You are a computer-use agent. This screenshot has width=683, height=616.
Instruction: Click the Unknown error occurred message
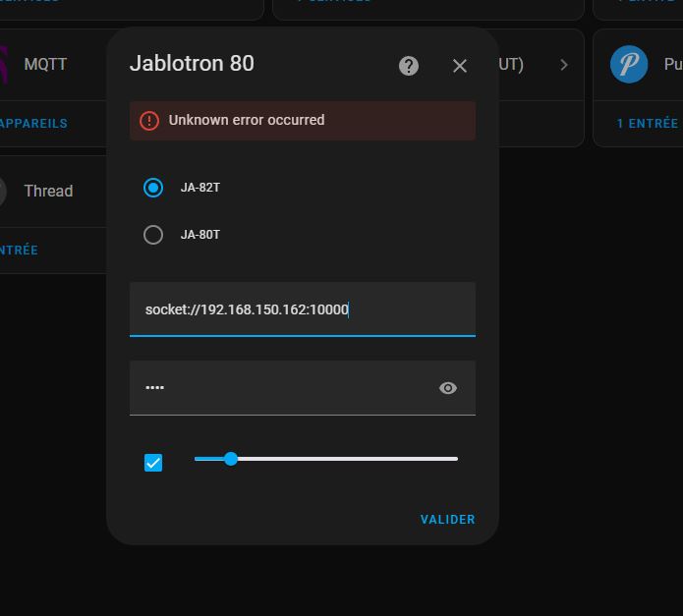247,120
